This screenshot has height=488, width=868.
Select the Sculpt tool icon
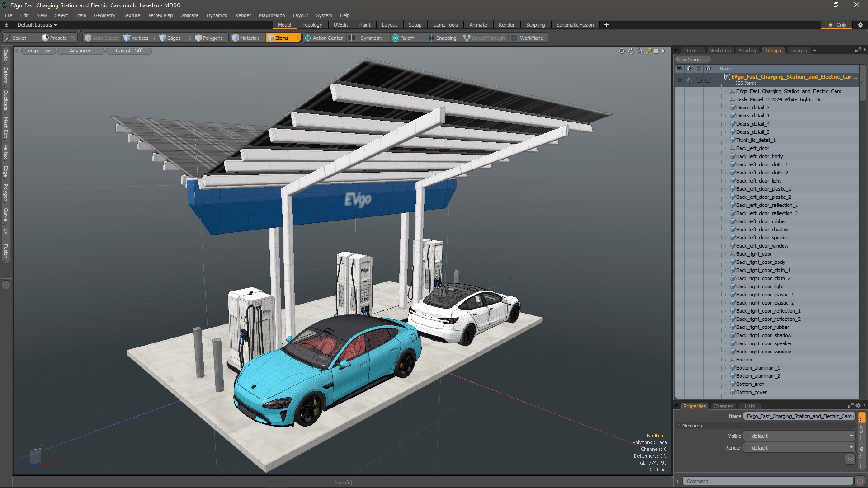pos(8,38)
